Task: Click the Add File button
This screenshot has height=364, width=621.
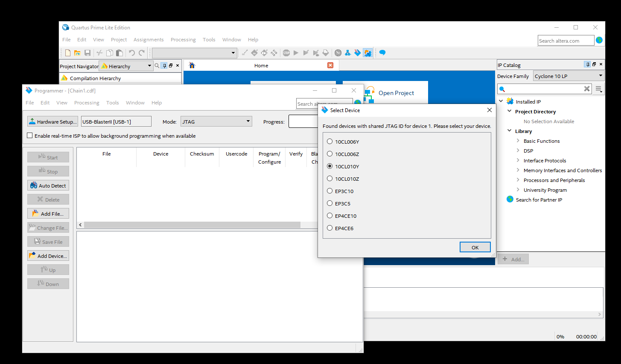Action: click(x=48, y=214)
